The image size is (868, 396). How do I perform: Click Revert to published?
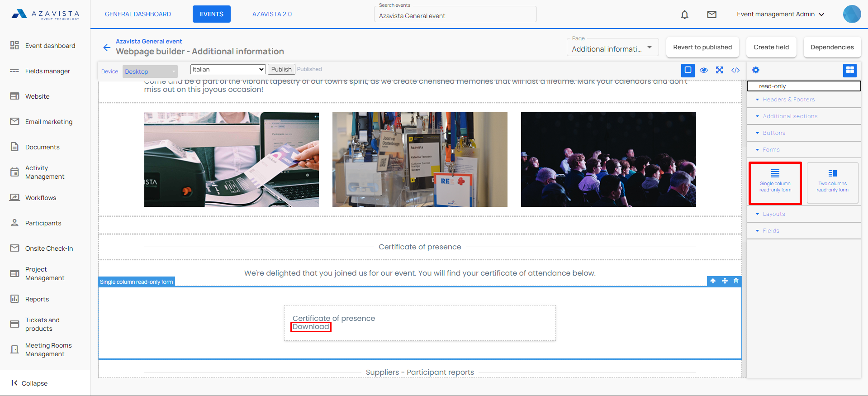tap(702, 47)
